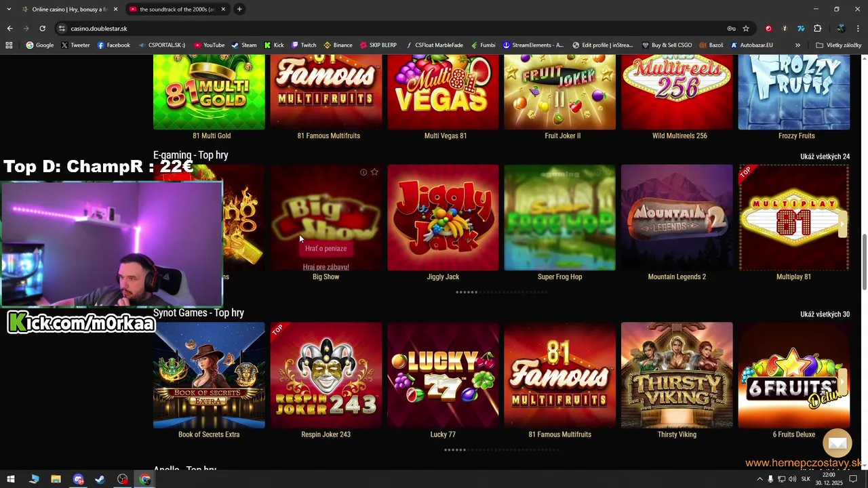The width and height of the screenshot is (868, 488).
Task: Open the SKIP BLERP bookmark
Action: (x=378, y=45)
